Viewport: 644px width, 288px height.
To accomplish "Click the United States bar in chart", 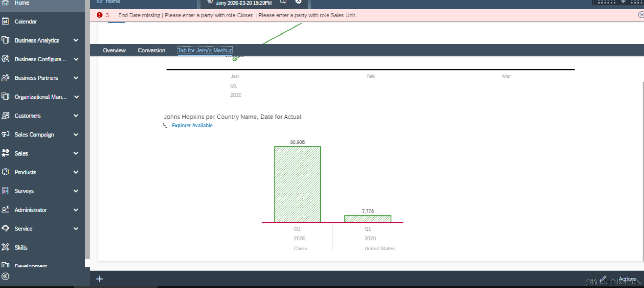I will [x=368, y=219].
